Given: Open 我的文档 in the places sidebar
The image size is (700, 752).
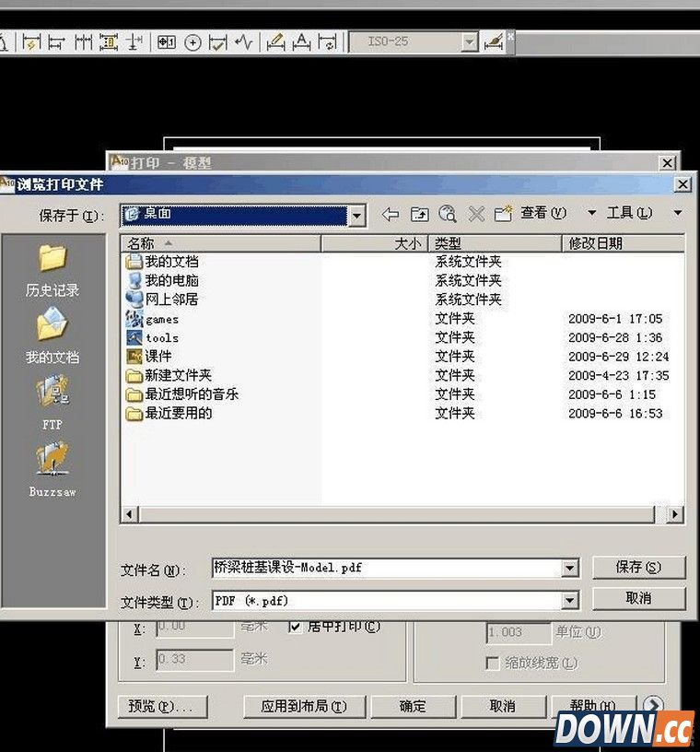Looking at the screenshot, I should tap(52, 335).
